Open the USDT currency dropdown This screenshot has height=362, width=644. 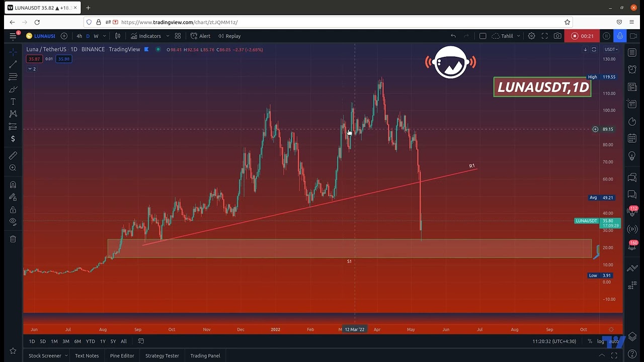pos(611,49)
